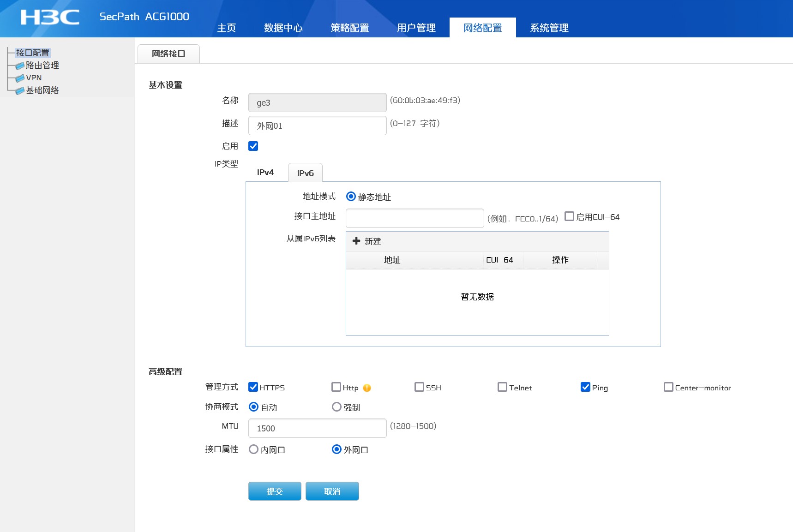Open the 路由管理 tree item

point(42,66)
